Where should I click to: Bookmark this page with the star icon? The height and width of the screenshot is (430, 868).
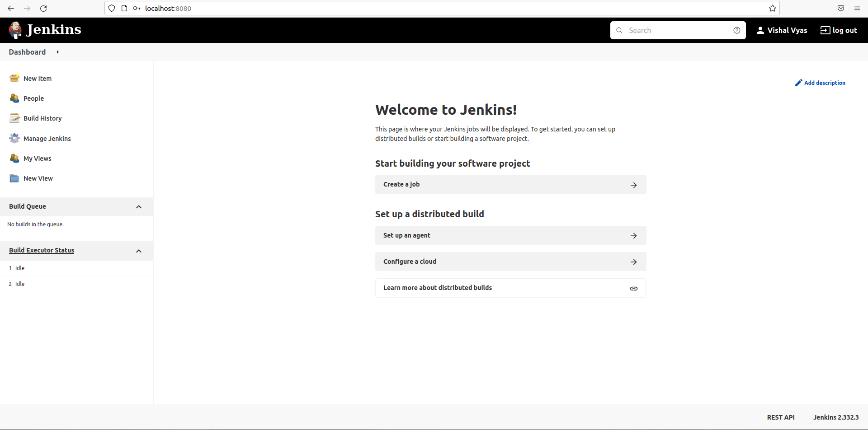[x=773, y=8]
